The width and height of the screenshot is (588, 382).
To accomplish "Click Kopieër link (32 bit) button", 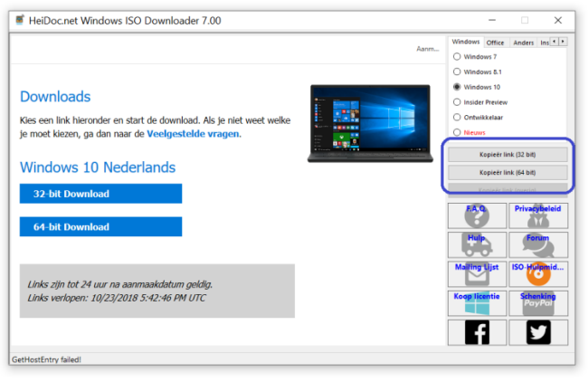I will (507, 155).
